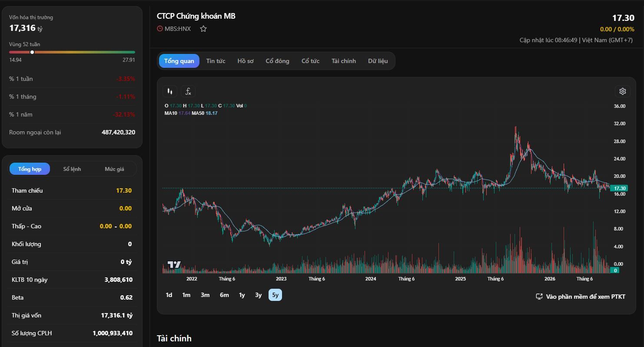Viewport: 644px width, 347px height.
Task: Set chart range to 5y
Action: pyautogui.click(x=275, y=295)
